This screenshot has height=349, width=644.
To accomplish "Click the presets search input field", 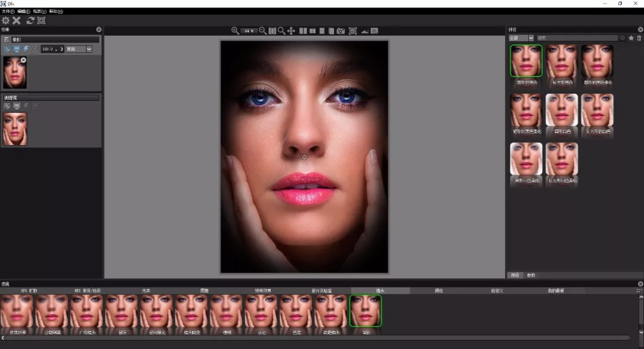I will 577,38.
